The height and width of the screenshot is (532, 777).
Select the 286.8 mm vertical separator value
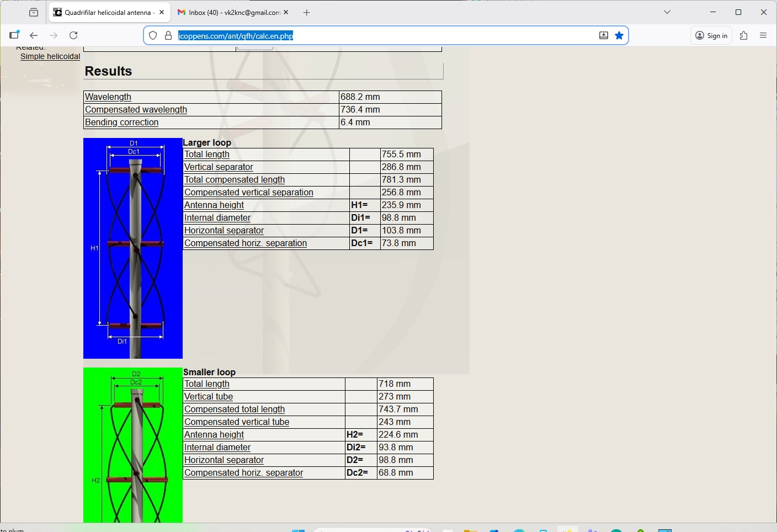click(401, 167)
